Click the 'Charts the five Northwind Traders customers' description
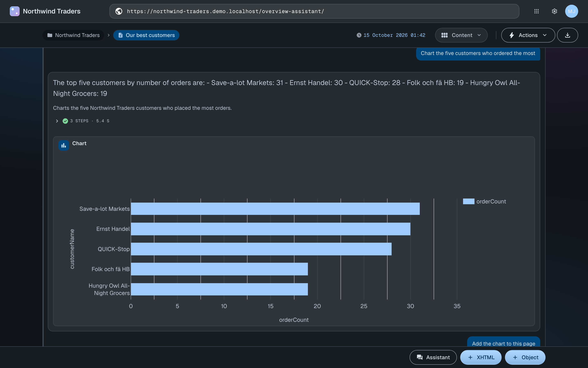The image size is (588, 368). [x=142, y=108]
